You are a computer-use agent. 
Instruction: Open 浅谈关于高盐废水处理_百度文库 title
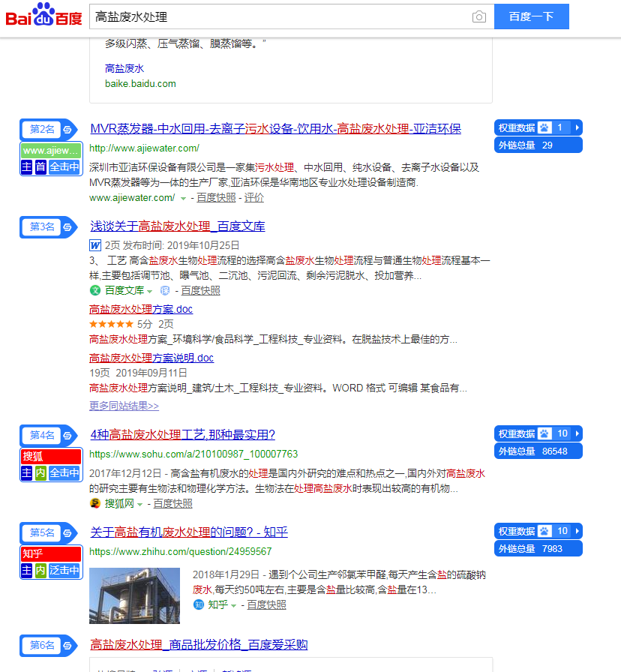[178, 226]
